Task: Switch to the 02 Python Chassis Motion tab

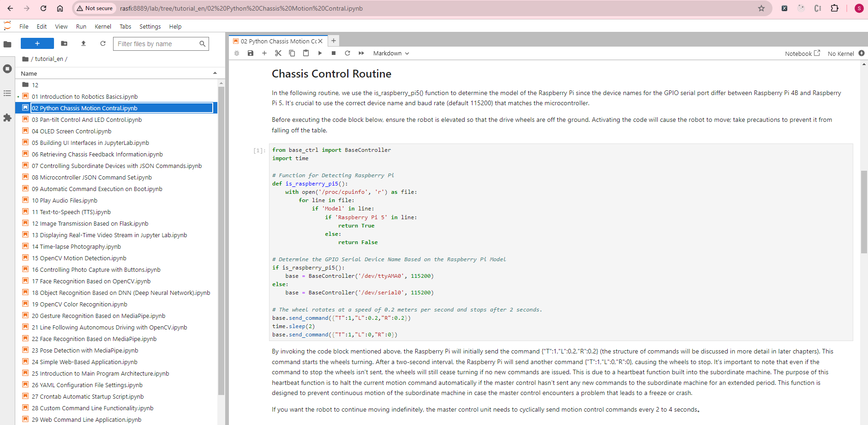Action: (x=278, y=41)
